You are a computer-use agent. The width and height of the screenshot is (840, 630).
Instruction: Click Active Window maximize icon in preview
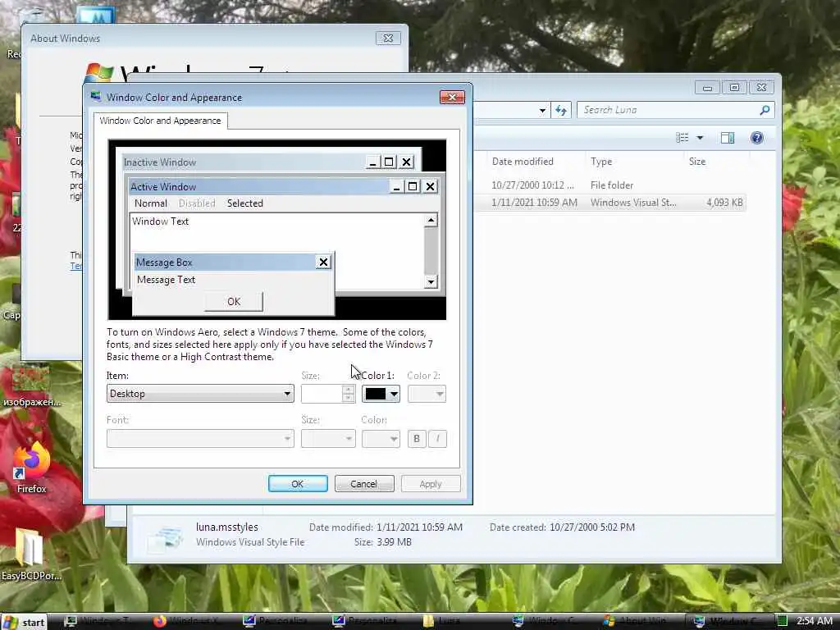point(413,186)
